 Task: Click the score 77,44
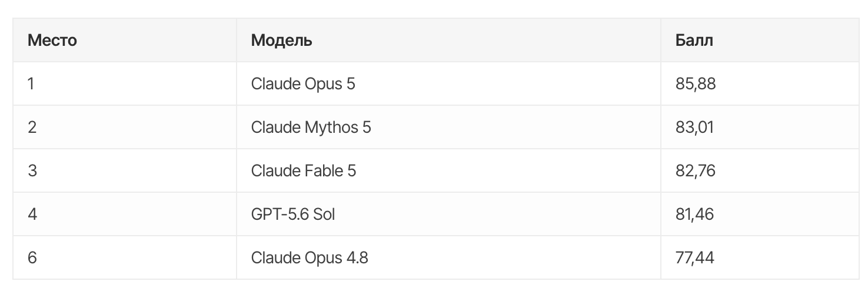(x=695, y=257)
